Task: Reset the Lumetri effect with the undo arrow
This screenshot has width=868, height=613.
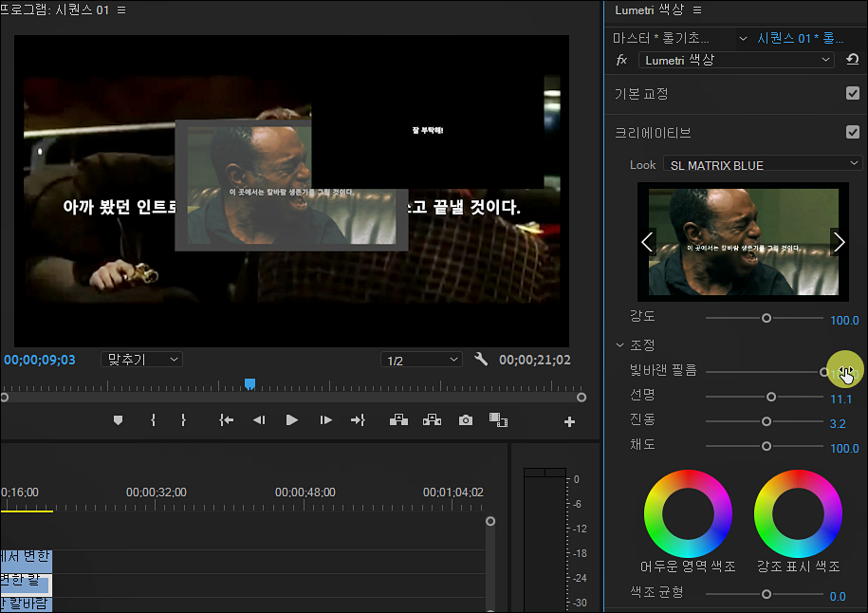Action: tap(852, 60)
